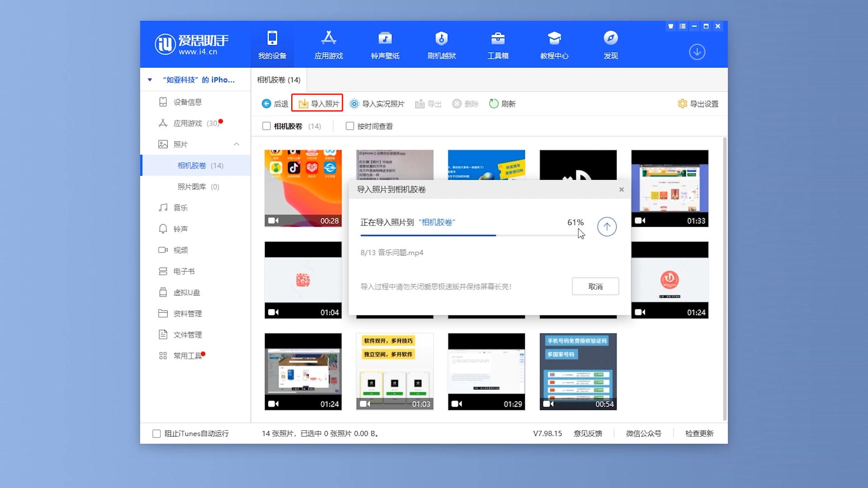Open the download manager arrow icon

coord(697,52)
